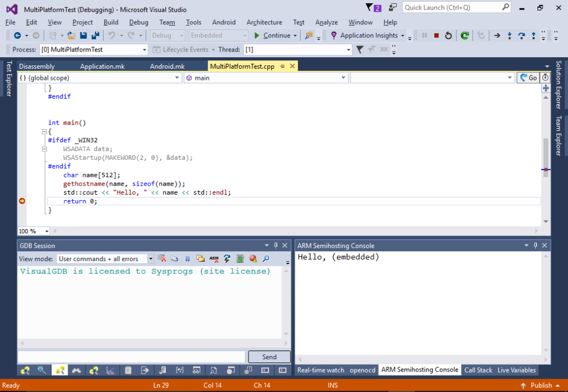Switch to the Call Stack tab

478,370
